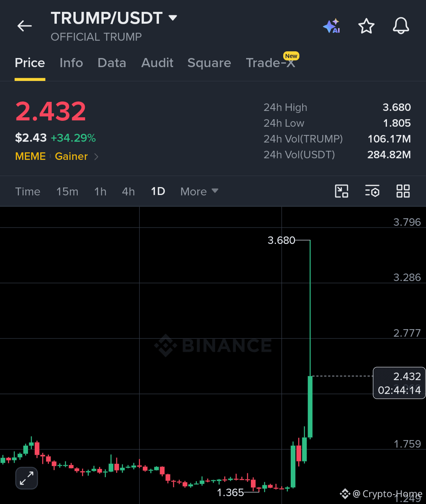Screen dimensions: 426x504
Task: Select the 15m chart interval
Action: (67, 191)
